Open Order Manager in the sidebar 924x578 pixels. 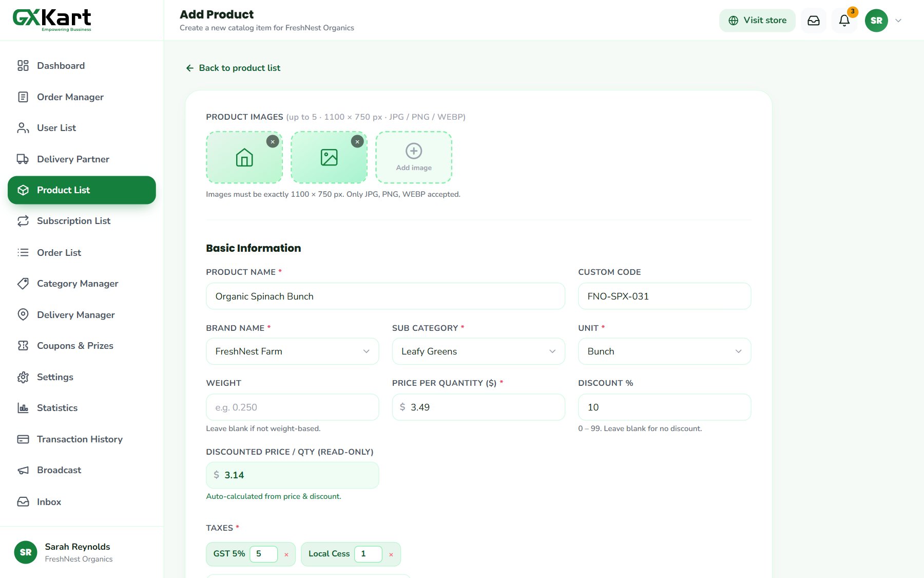coord(82,97)
